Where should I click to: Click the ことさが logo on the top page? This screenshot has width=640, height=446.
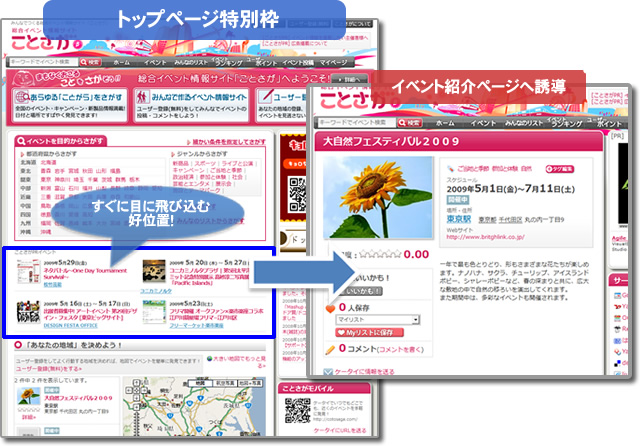[x=46, y=43]
